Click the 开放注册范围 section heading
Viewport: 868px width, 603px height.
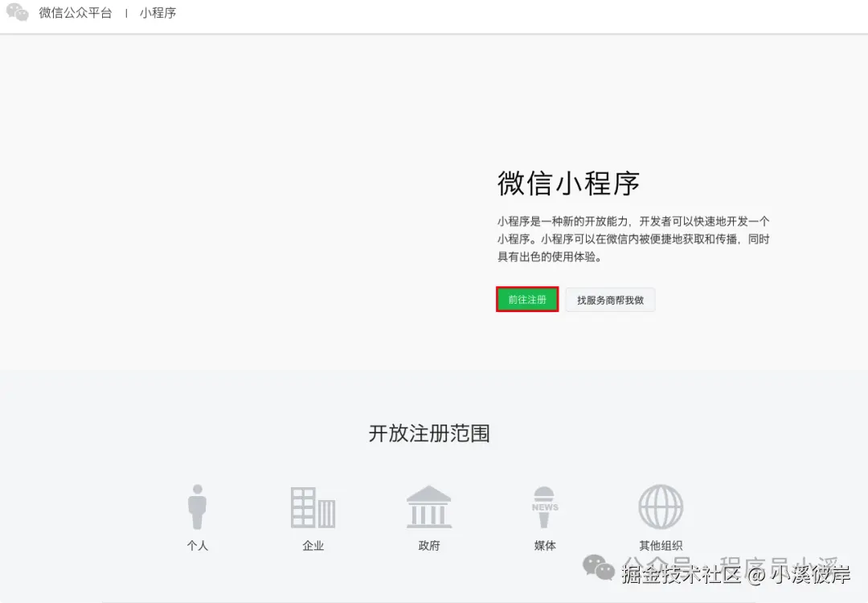[428, 433]
